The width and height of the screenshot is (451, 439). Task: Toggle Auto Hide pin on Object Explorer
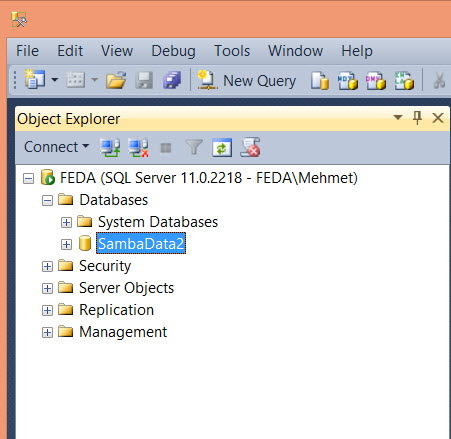(x=417, y=118)
